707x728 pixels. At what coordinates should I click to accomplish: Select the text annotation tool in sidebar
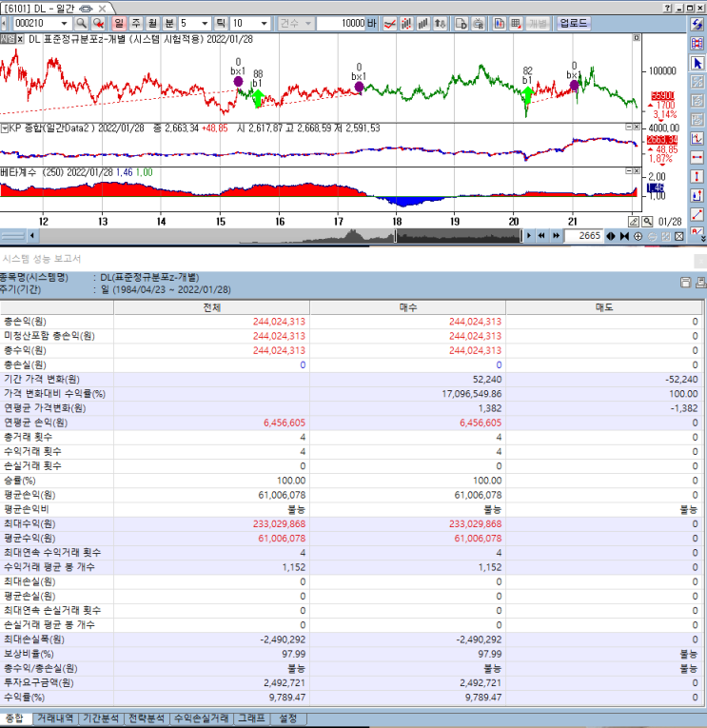(697, 230)
